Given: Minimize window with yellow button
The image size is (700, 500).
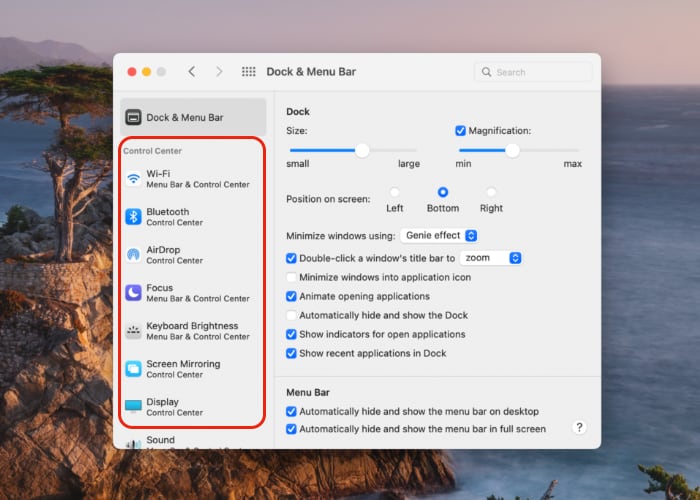Looking at the screenshot, I should (x=146, y=72).
